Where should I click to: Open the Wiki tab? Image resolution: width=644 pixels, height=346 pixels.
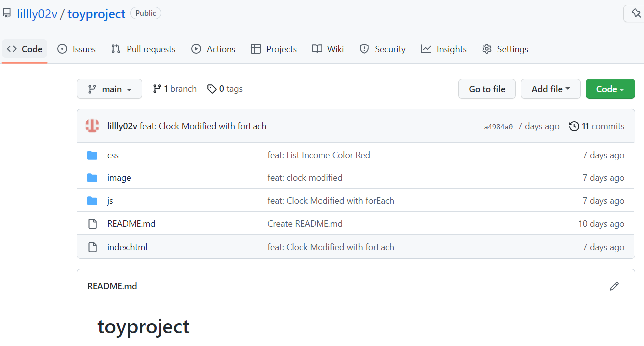click(x=328, y=49)
